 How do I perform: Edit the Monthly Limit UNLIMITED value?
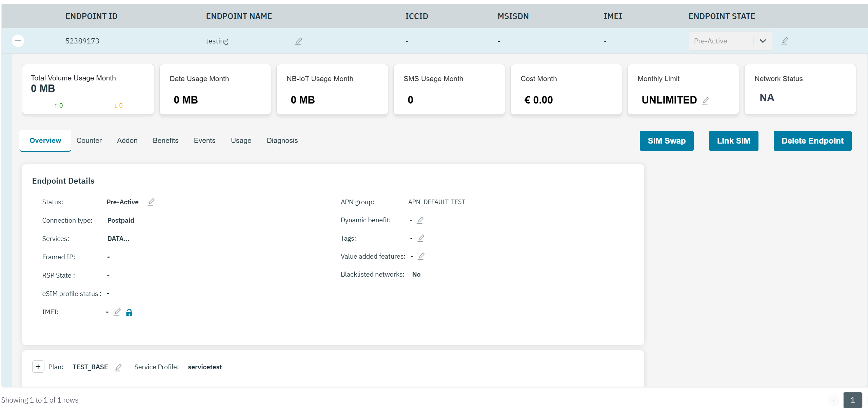tap(706, 100)
